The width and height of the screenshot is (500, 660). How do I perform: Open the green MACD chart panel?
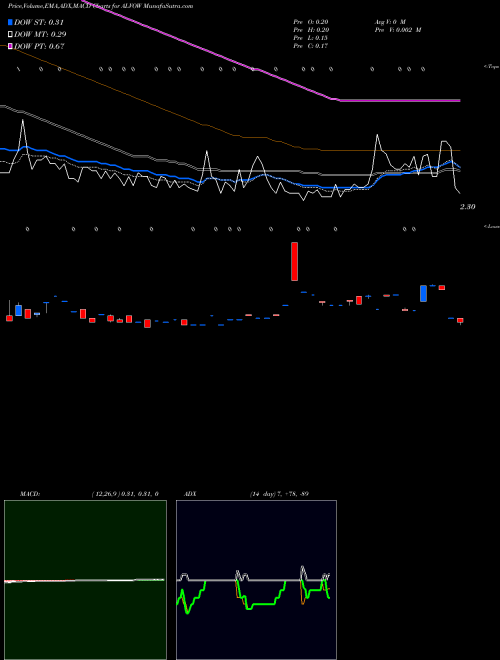click(x=85, y=580)
